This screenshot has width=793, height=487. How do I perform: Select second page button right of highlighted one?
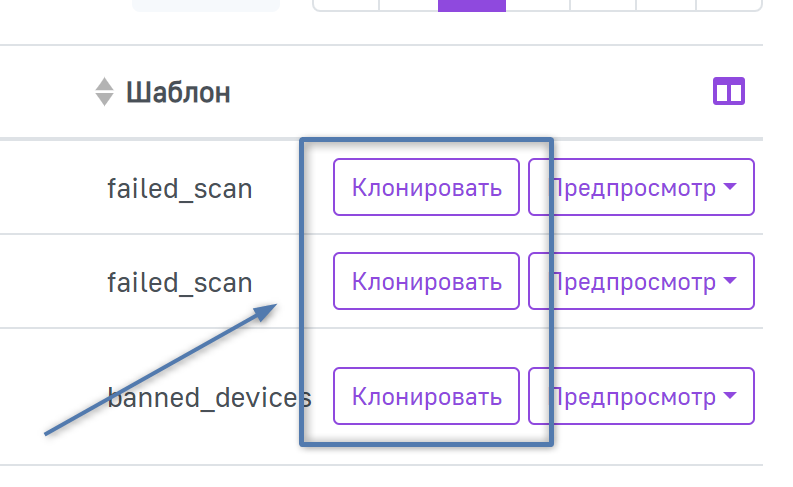[x=603, y=4]
